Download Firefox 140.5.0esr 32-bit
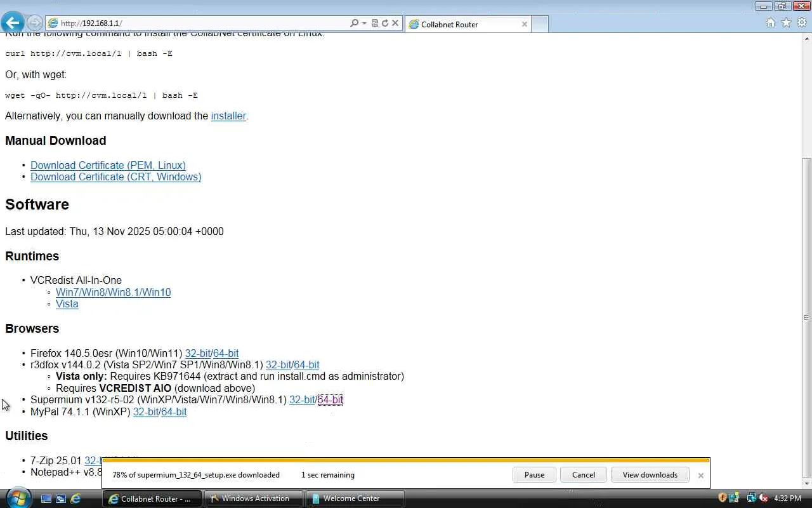812x508 pixels. point(197,353)
